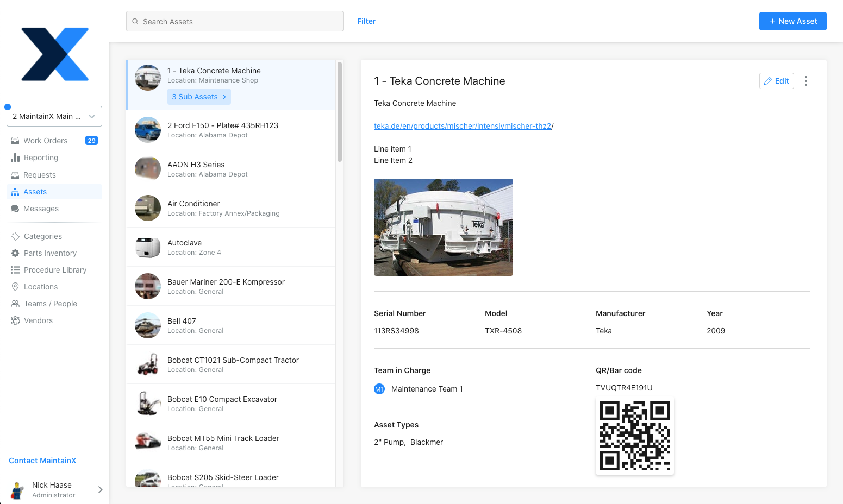This screenshot has width=843, height=504.
Task: Select Bobcat E10 Compact Excavator
Action: tap(231, 404)
